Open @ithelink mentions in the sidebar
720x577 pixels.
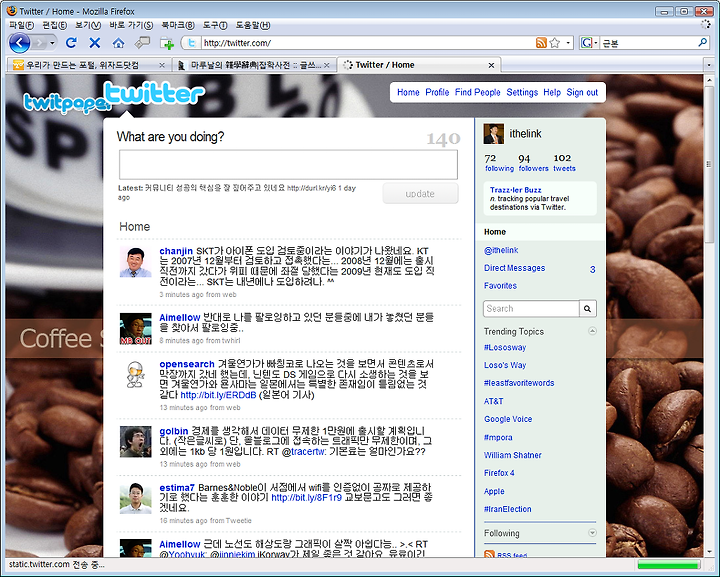tap(501, 250)
